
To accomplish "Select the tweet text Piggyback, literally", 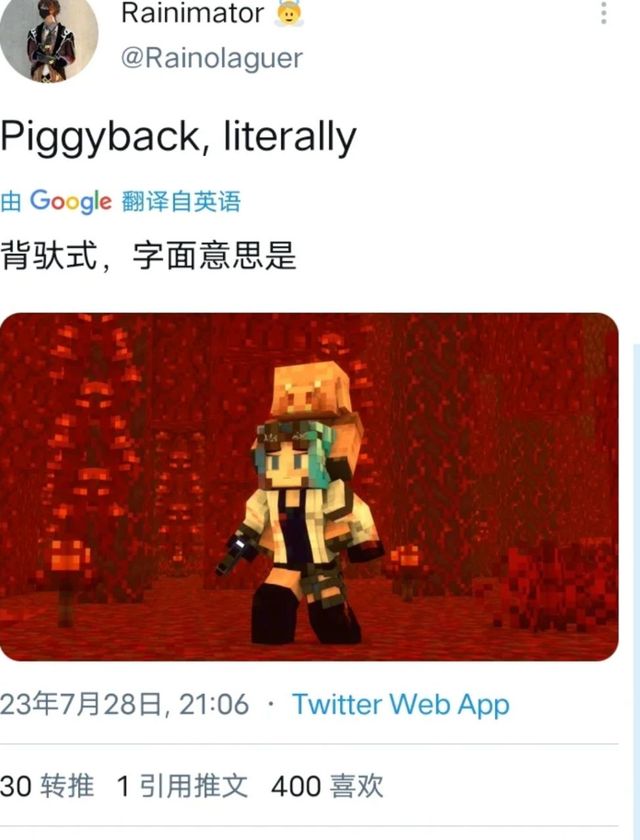I will [x=178, y=138].
